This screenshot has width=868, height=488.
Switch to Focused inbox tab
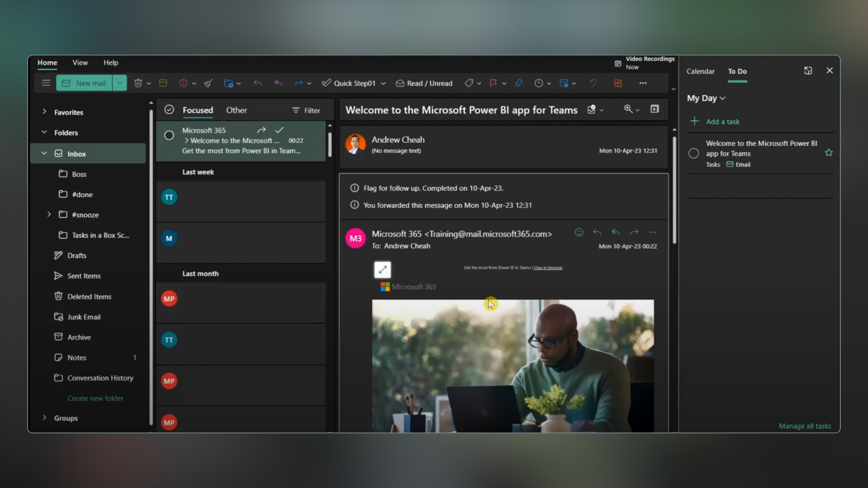pos(198,110)
